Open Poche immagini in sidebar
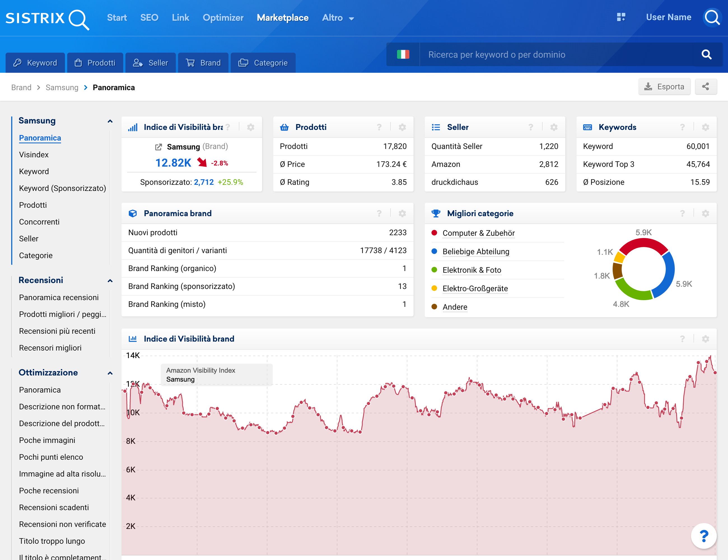The width and height of the screenshot is (728, 560). click(x=47, y=440)
